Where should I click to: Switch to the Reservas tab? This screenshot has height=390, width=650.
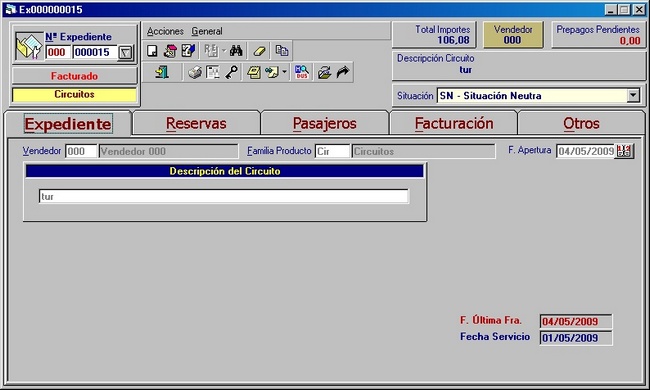(x=196, y=124)
